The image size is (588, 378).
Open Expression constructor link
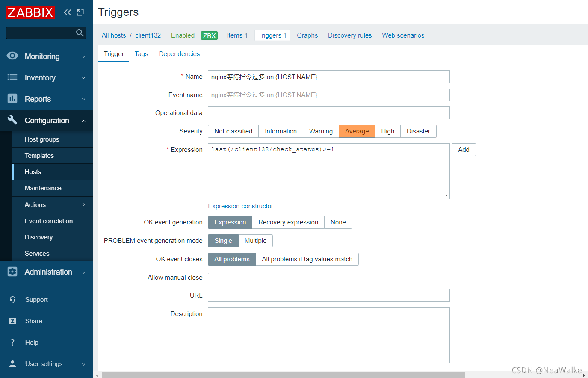tap(241, 206)
